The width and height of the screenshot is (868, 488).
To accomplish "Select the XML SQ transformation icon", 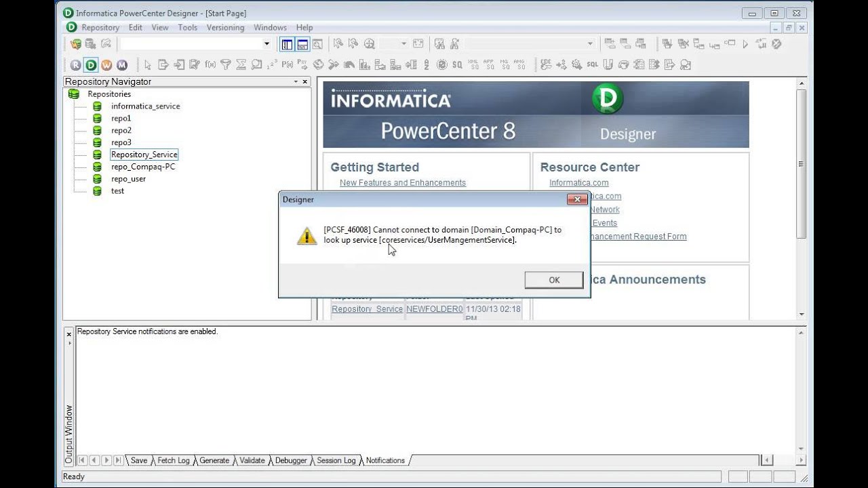I will 473,65.
